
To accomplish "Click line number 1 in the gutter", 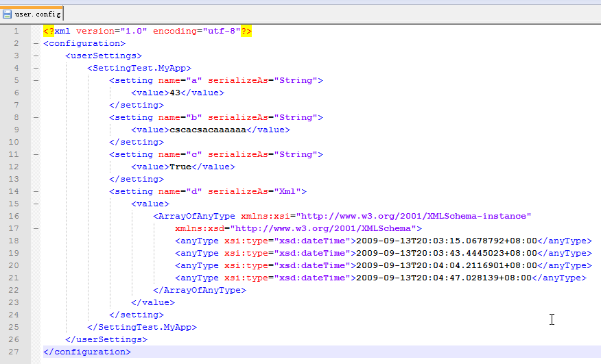I will 16,31.
